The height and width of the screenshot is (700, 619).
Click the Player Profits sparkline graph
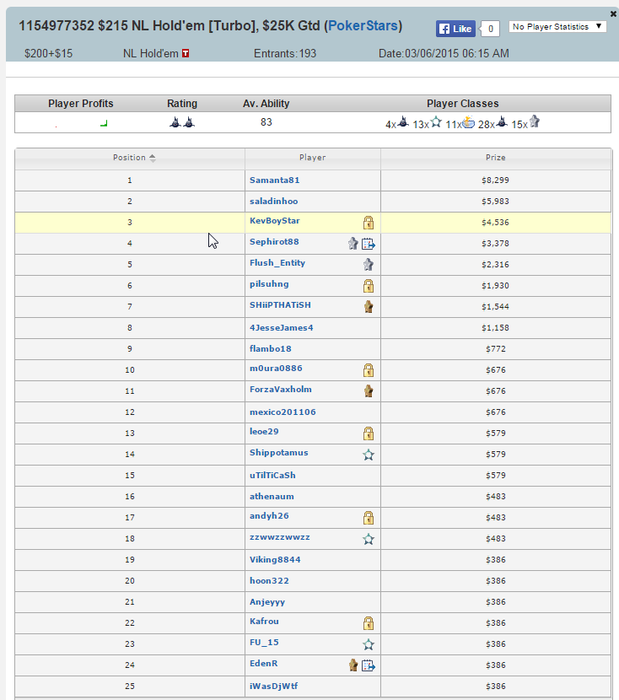81,123
